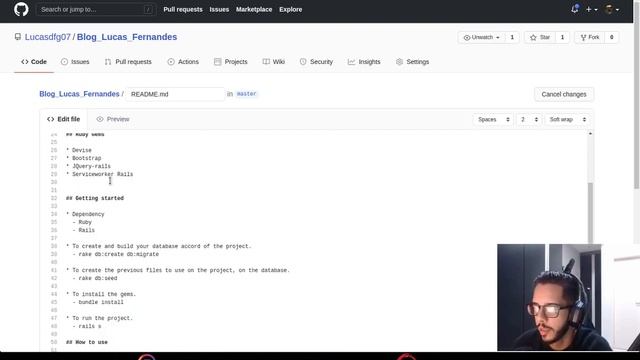Viewport: 640px width, 360px height.
Task: Click the '## How to use' heading
Action: [x=87, y=342]
